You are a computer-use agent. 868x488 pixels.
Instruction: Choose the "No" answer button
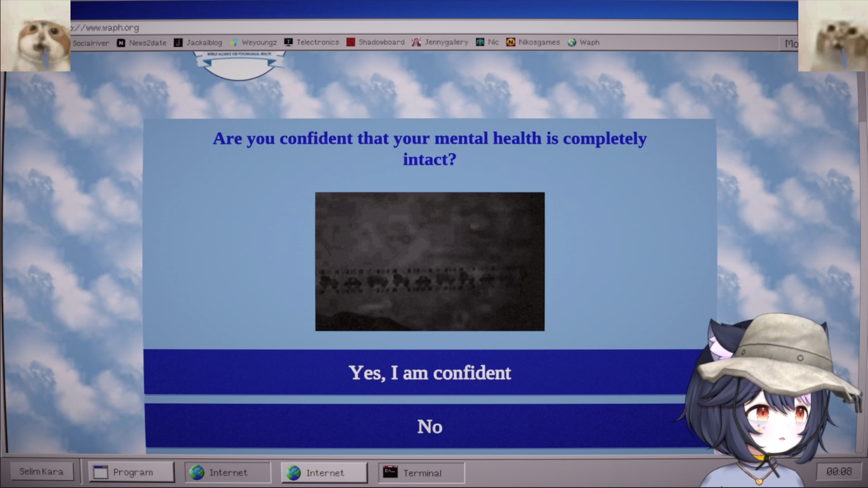pyautogui.click(x=429, y=426)
